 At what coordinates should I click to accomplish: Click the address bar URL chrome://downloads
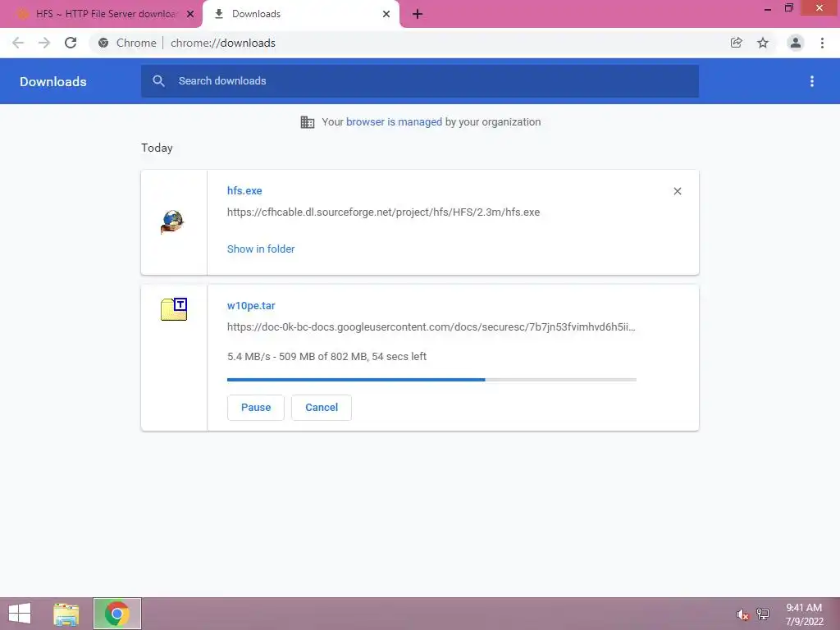pyautogui.click(x=223, y=43)
